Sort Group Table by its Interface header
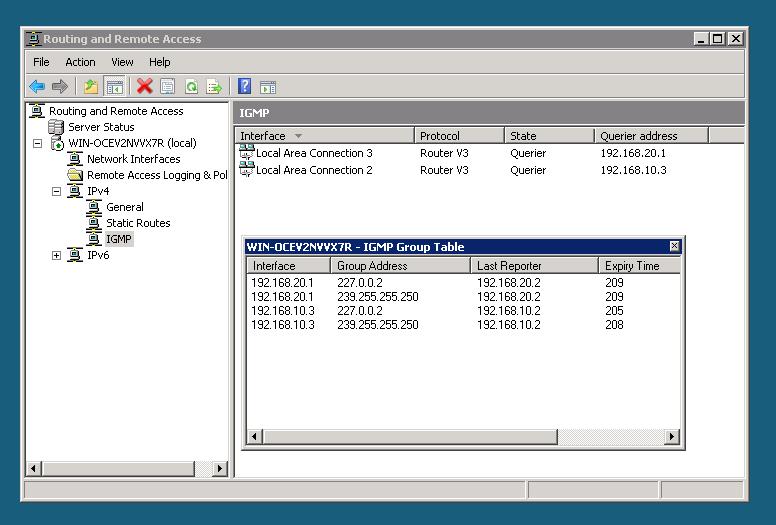 (x=289, y=266)
